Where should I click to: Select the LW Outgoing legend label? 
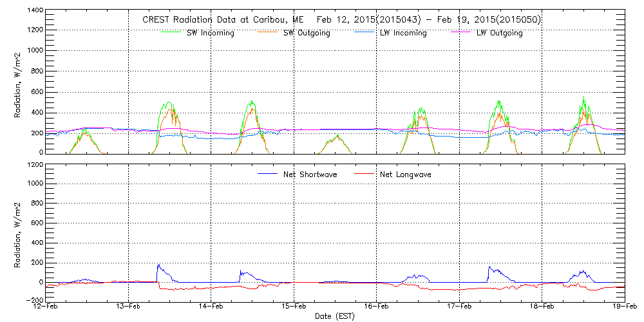point(499,33)
